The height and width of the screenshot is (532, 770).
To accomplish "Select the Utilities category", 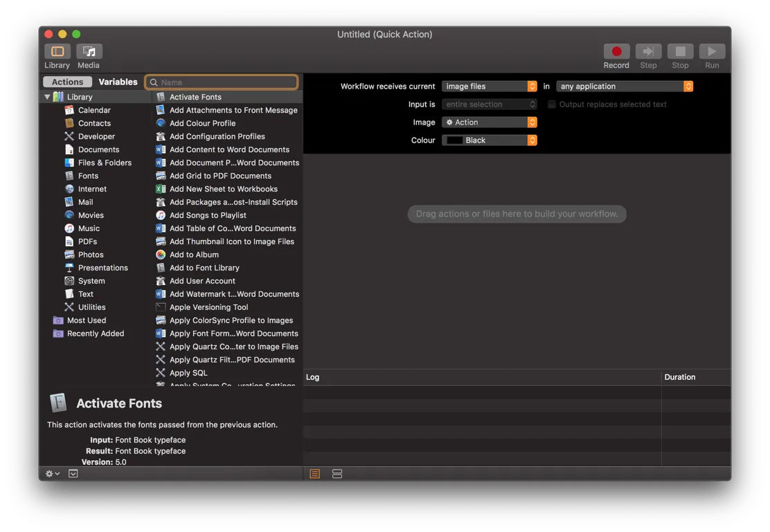I will pos(91,307).
